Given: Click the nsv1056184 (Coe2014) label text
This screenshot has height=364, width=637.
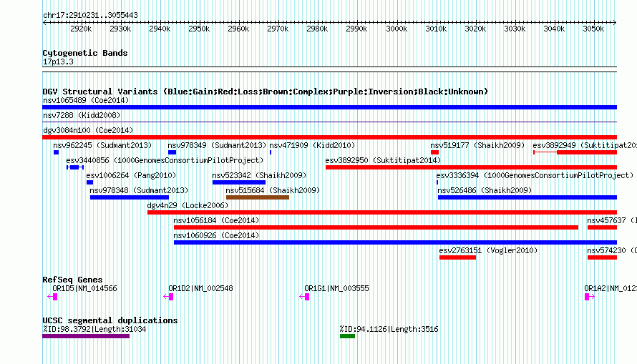Looking at the screenshot, I should pyautogui.click(x=216, y=220).
